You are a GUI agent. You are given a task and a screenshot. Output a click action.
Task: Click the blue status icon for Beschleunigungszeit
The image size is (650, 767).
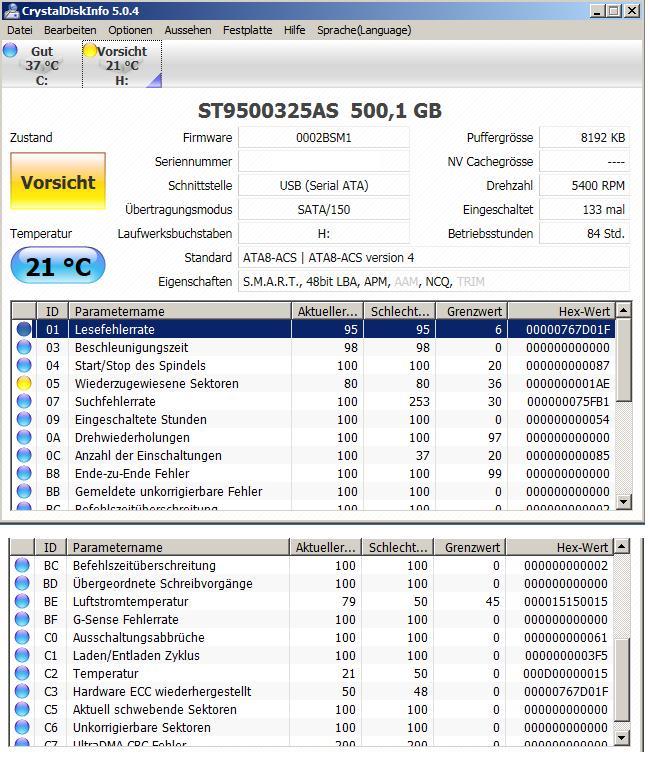click(x=24, y=347)
